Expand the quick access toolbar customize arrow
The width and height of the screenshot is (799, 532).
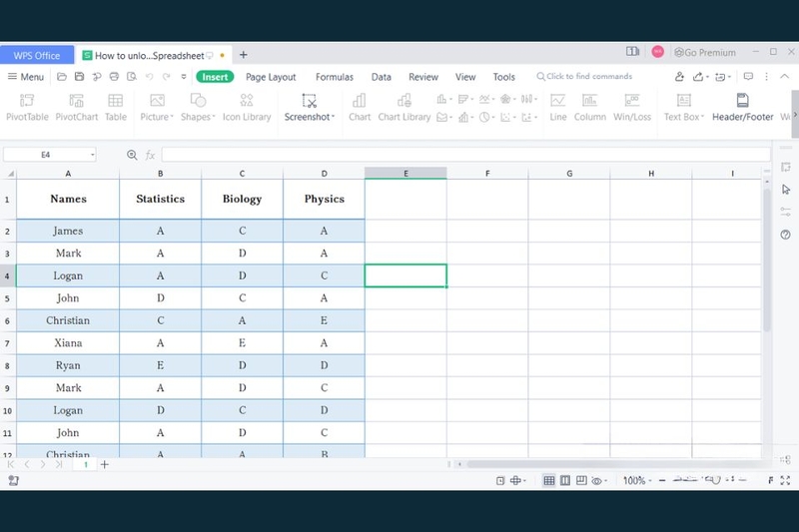point(184,77)
